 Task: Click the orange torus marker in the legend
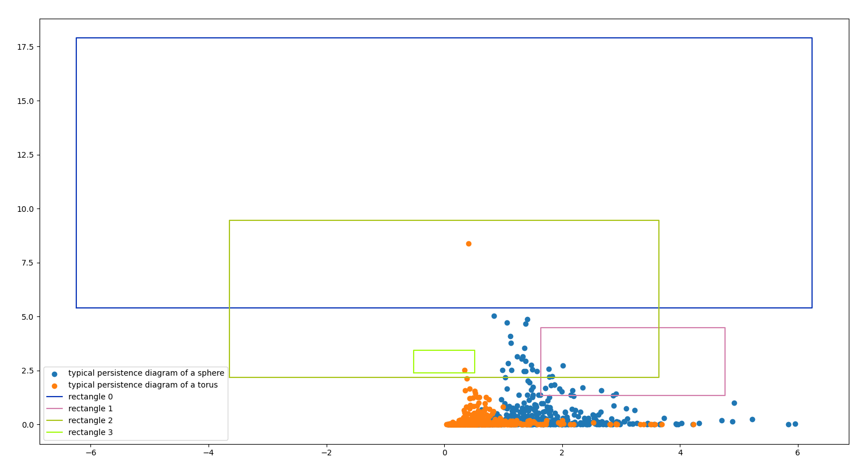(54, 386)
